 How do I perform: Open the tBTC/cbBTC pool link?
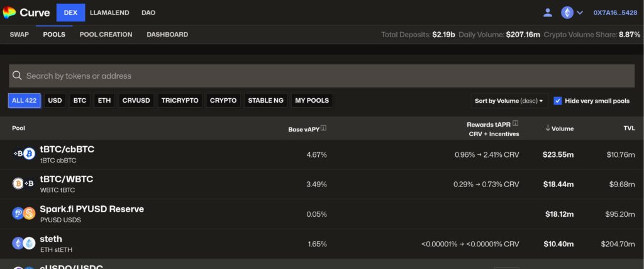(x=67, y=149)
